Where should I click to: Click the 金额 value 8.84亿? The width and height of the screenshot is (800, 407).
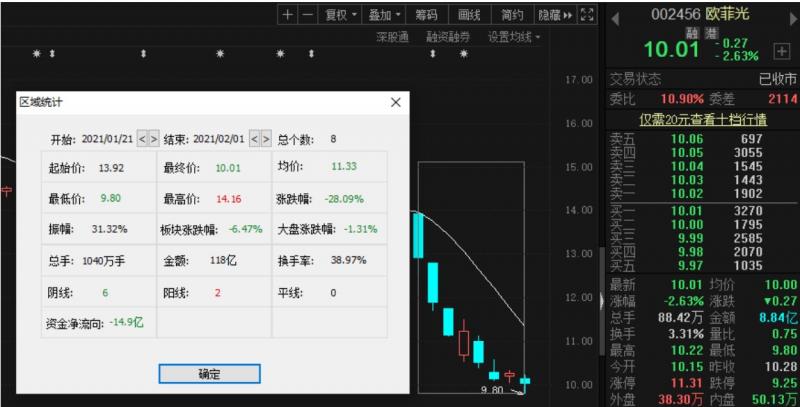[778, 318]
